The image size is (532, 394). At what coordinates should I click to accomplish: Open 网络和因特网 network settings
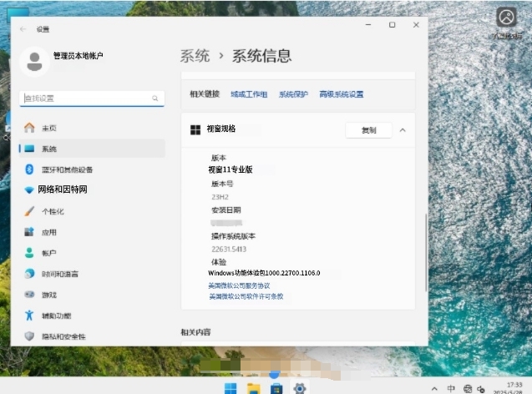point(63,190)
